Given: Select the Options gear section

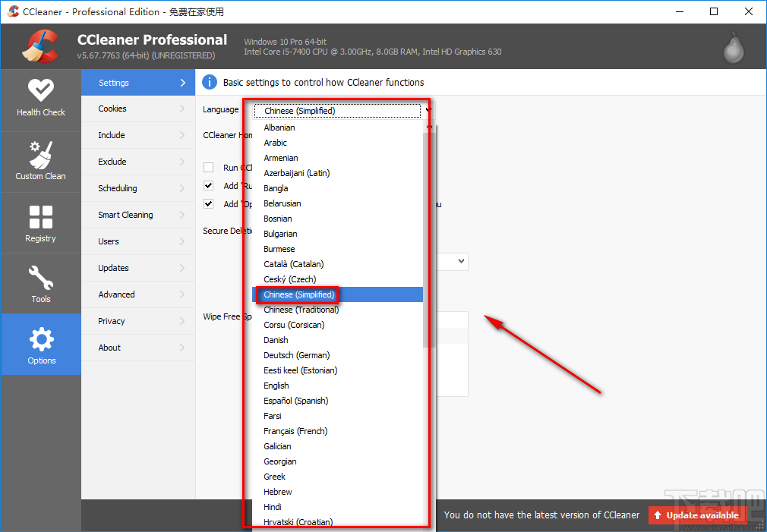Looking at the screenshot, I should click(40, 345).
